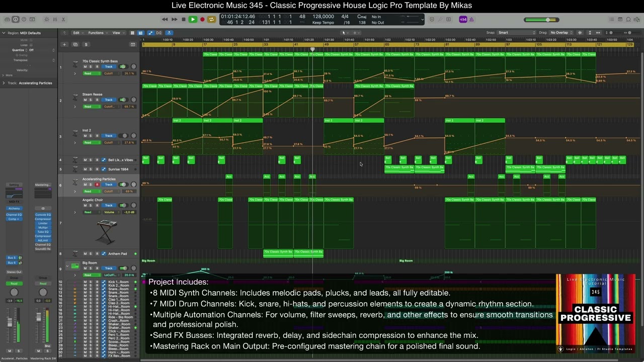
Task: Open the Smart Controls brightness icon
Action: pos(47,20)
